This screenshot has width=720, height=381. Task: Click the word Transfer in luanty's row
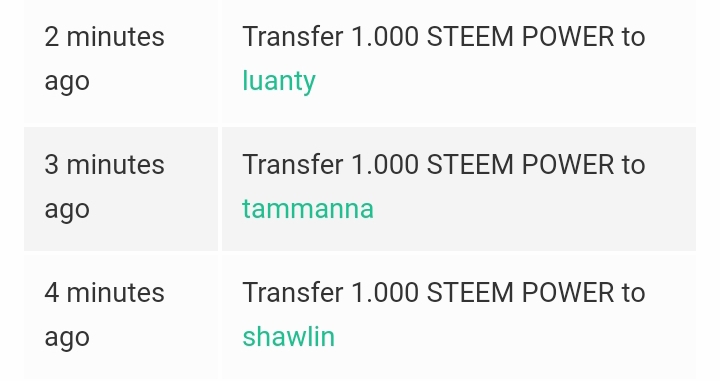[292, 37]
